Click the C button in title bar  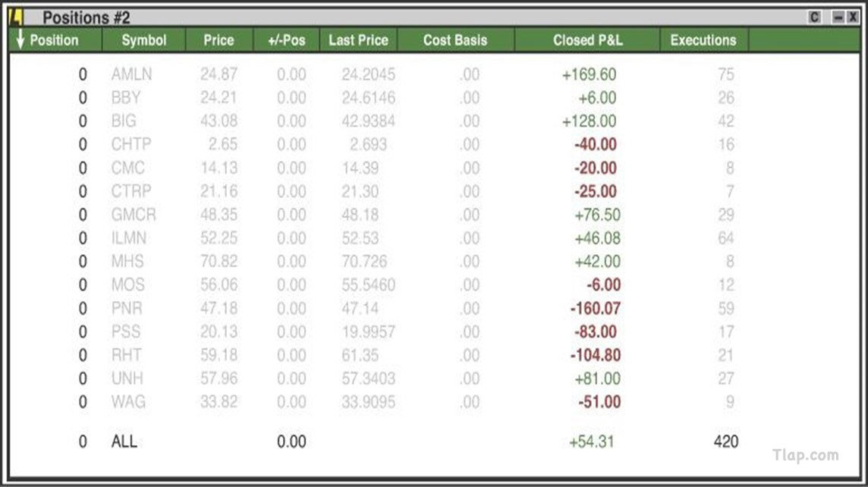point(814,17)
